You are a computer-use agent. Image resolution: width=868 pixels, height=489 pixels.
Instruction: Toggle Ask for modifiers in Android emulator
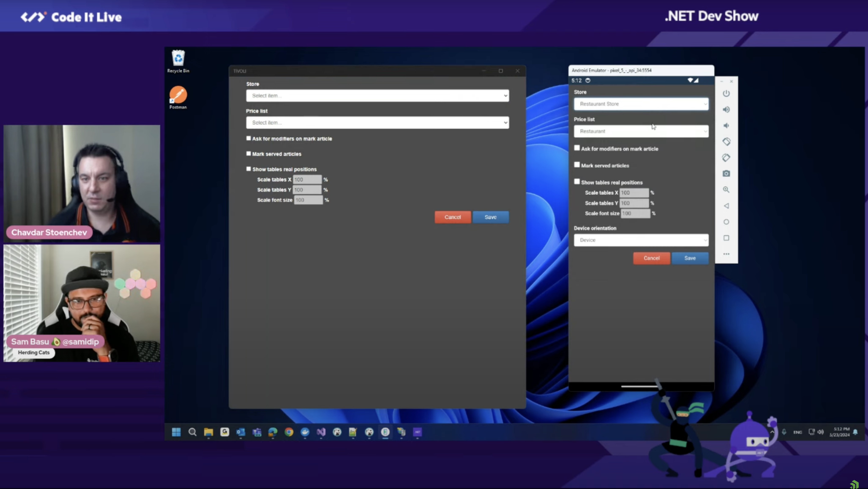(577, 148)
